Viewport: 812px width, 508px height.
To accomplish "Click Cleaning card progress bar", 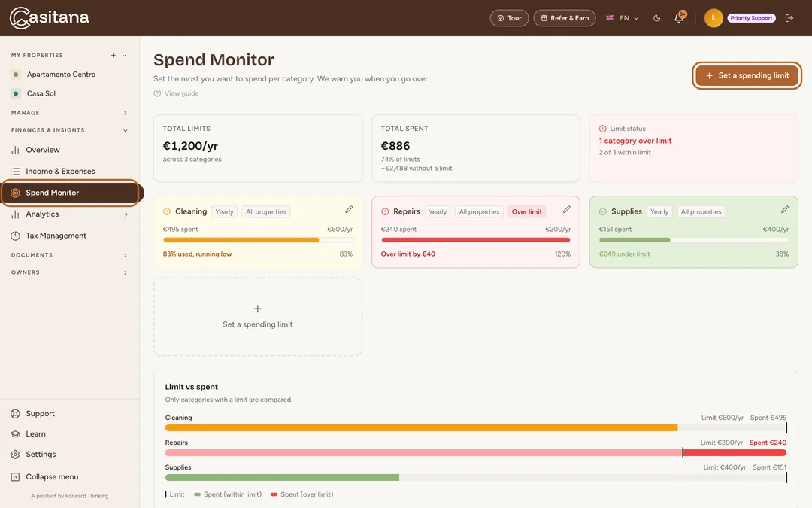I will point(258,240).
